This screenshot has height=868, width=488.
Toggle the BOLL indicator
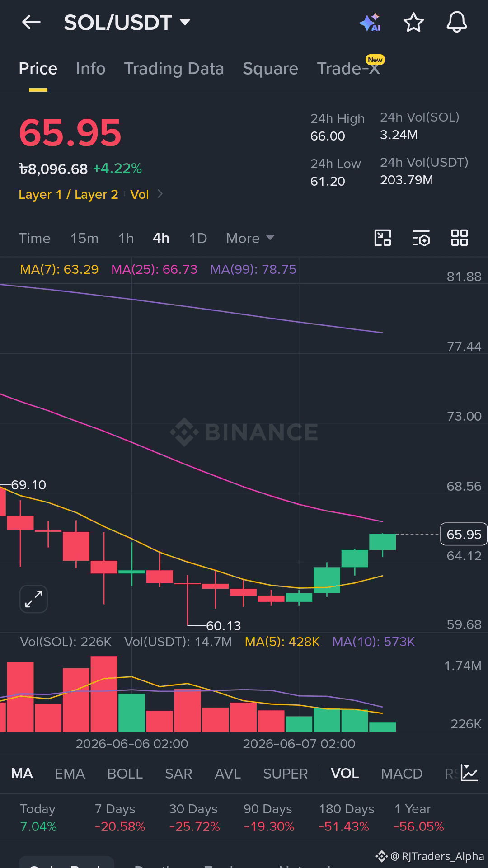(125, 774)
